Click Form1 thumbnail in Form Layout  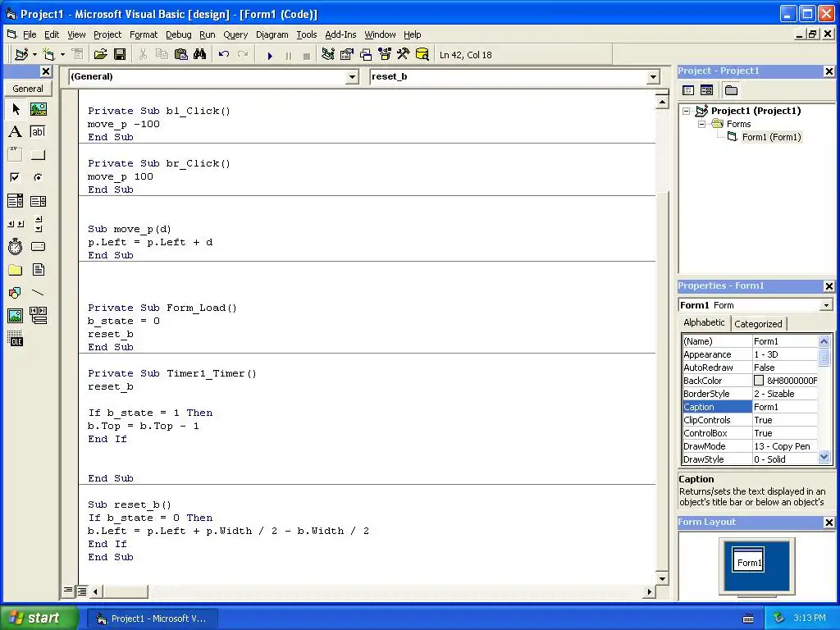pos(748,559)
